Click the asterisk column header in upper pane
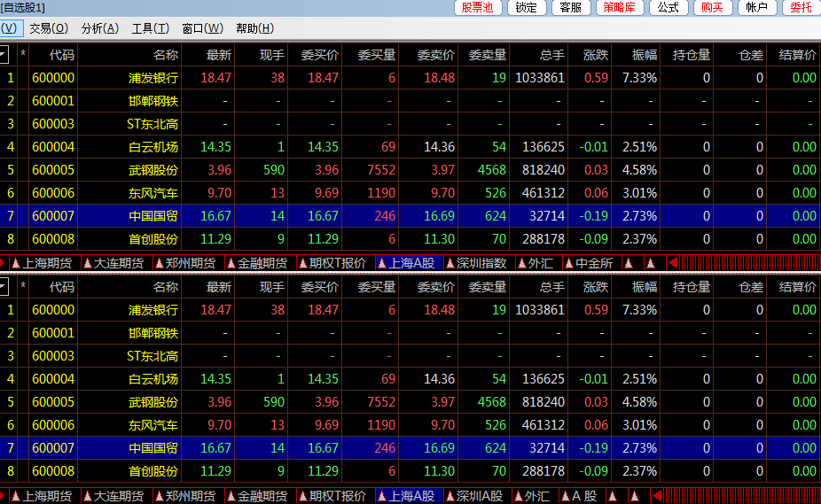821x504 pixels. (22, 54)
